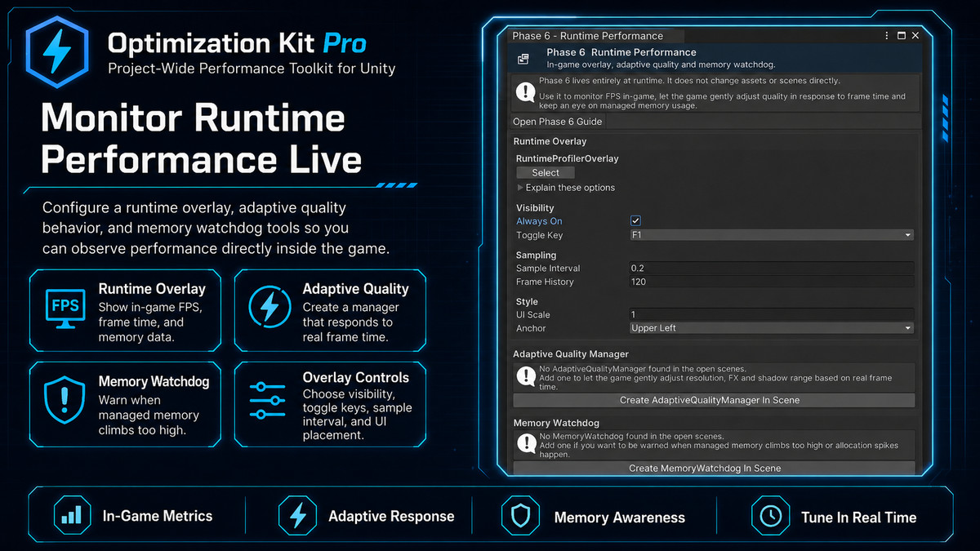Click the warning icon in Adaptive Quality Manager notice

(x=525, y=376)
